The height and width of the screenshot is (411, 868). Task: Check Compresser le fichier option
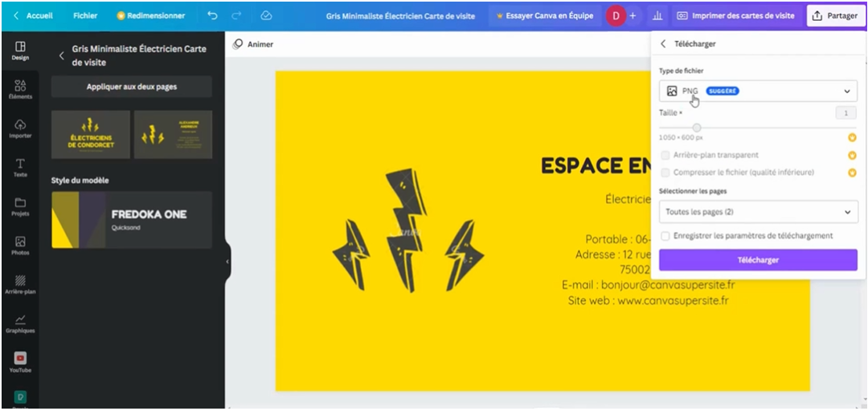point(665,173)
